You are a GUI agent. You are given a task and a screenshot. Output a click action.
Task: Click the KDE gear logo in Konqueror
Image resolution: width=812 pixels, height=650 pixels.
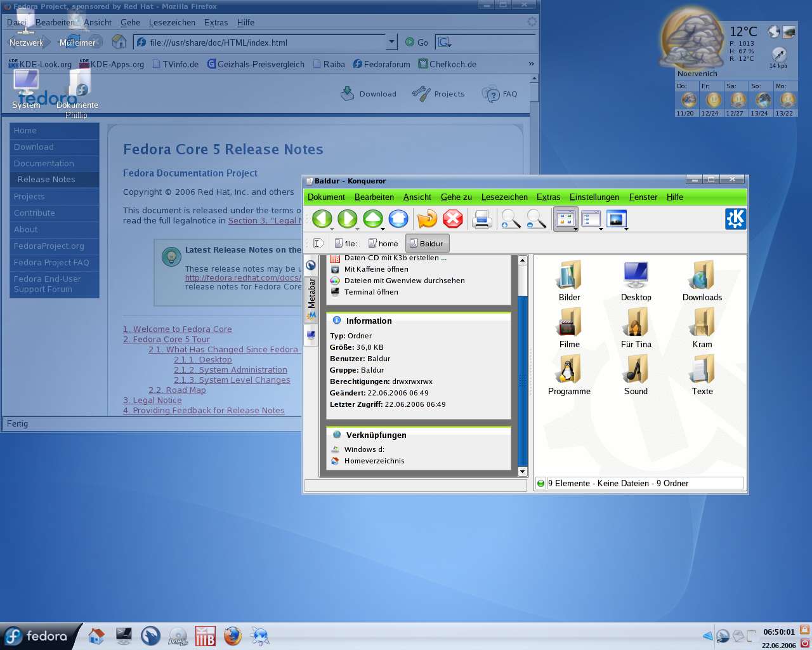736,219
